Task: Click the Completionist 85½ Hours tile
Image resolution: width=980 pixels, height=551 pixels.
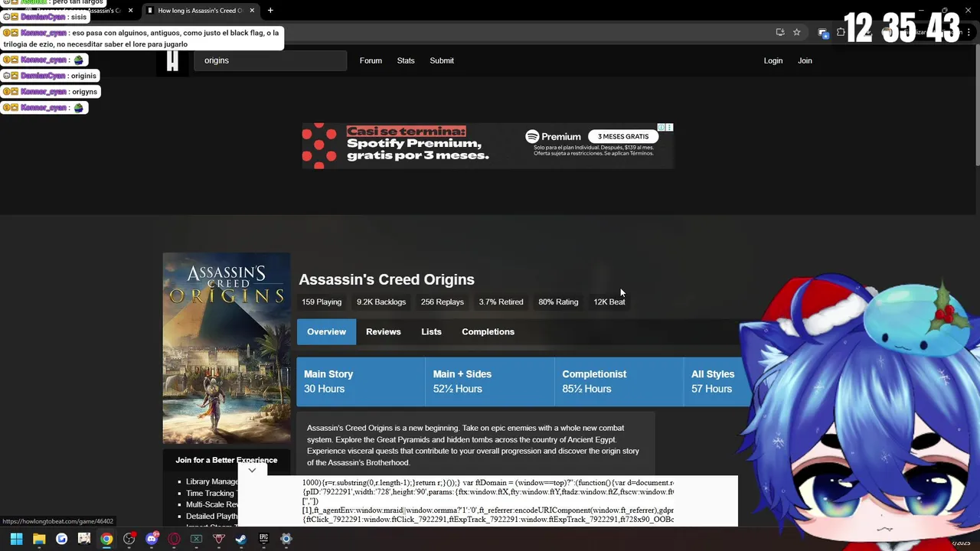Action: click(619, 381)
